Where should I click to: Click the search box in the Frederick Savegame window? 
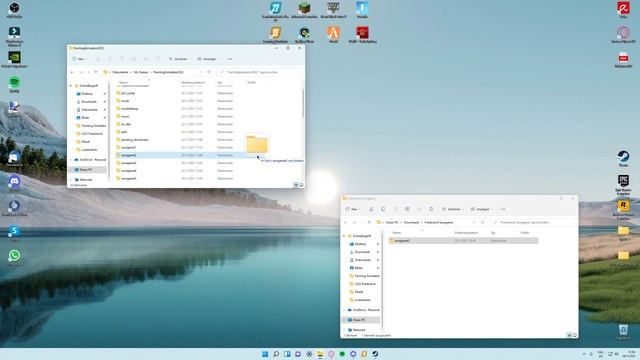533,222
